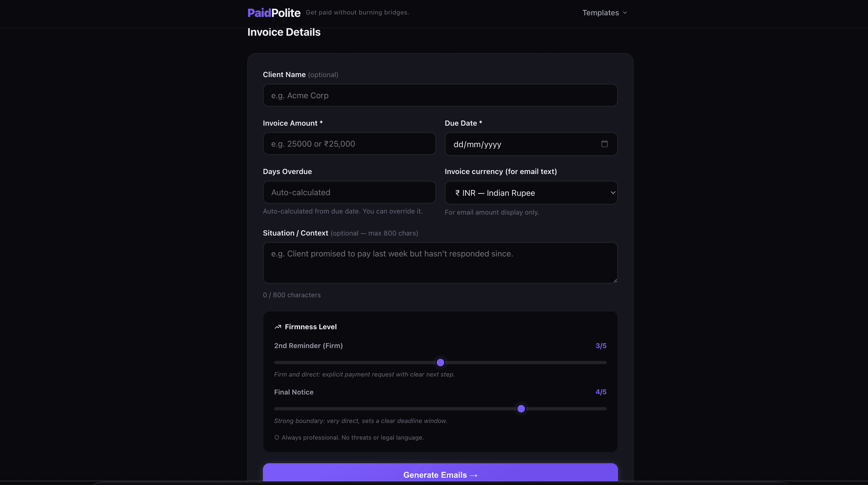Open the Templates menu

click(x=601, y=12)
